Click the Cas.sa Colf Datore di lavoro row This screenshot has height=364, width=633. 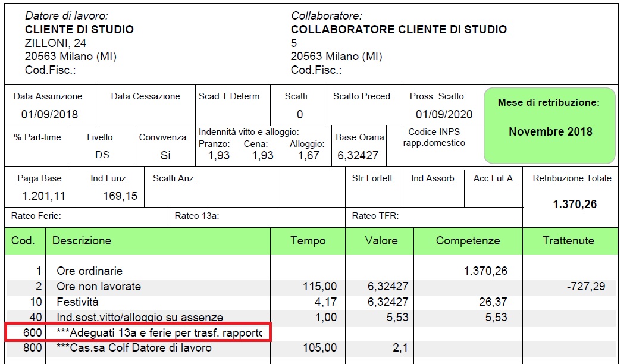click(x=134, y=348)
